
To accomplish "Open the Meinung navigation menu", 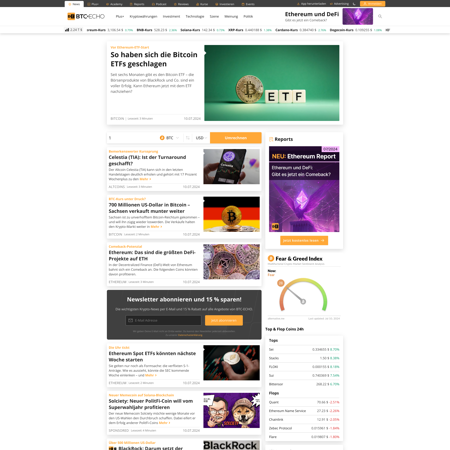I will point(231,16).
